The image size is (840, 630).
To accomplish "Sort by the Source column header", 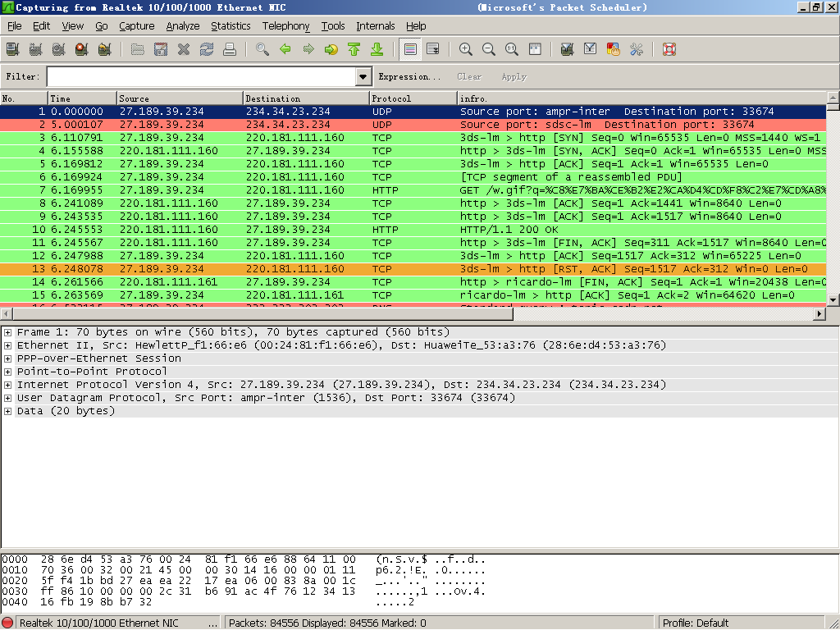I will [180, 98].
